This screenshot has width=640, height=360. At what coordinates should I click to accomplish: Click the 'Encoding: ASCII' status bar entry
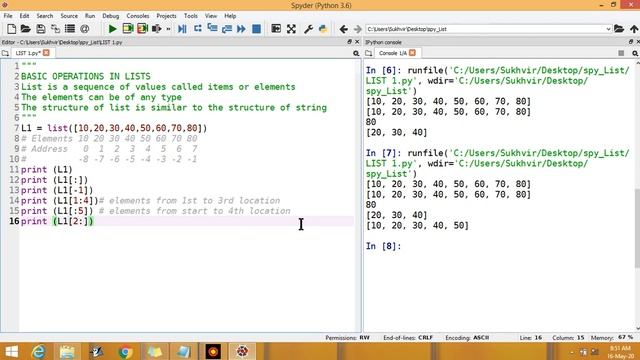[x=467, y=338]
